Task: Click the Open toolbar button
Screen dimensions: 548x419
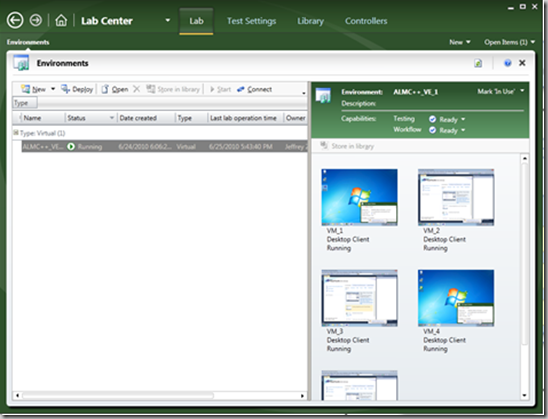Action: (x=115, y=89)
